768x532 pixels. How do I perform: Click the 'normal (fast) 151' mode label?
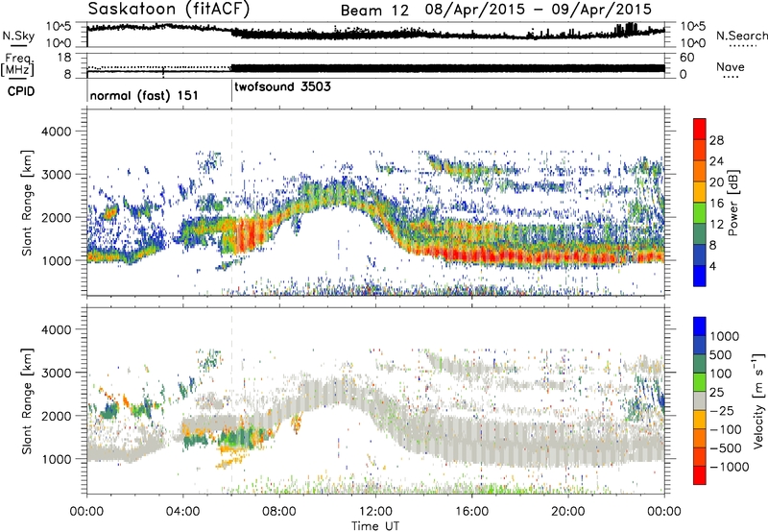click(x=144, y=95)
